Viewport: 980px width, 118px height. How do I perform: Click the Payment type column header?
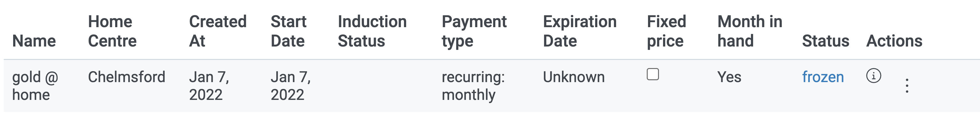(474, 32)
